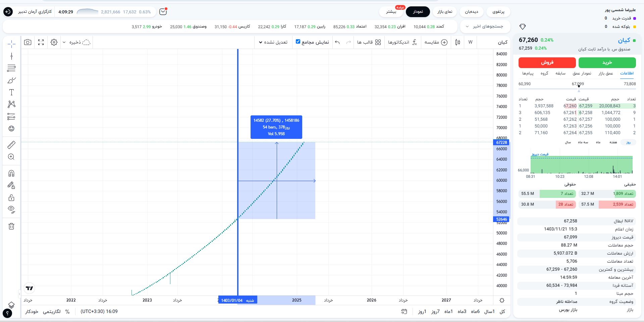
Task: Open the mail messages icon
Action: (x=163, y=12)
